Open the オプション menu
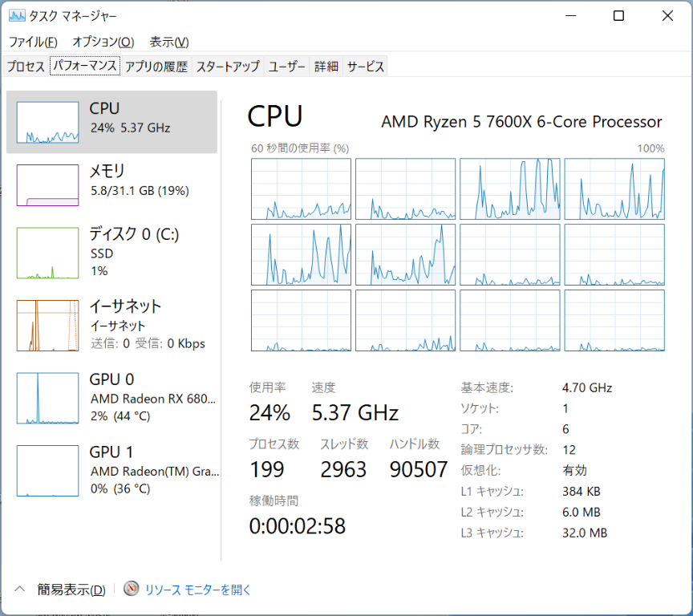The width and height of the screenshot is (693, 616). pos(103,42)
